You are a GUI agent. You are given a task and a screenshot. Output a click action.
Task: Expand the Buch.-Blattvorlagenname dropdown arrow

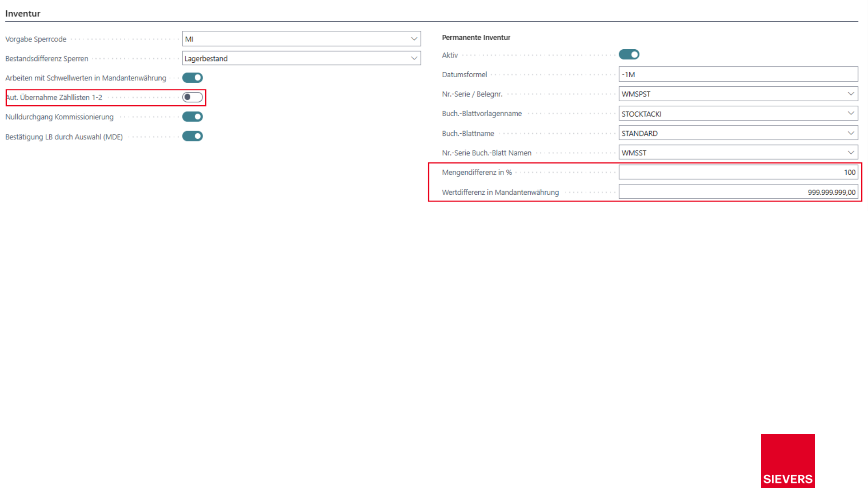(851, 113)
